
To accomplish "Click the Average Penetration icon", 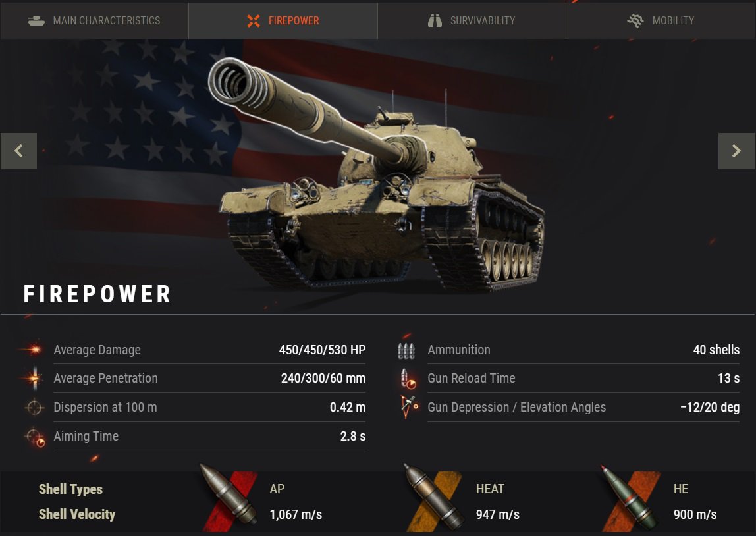I will [34, 378].
